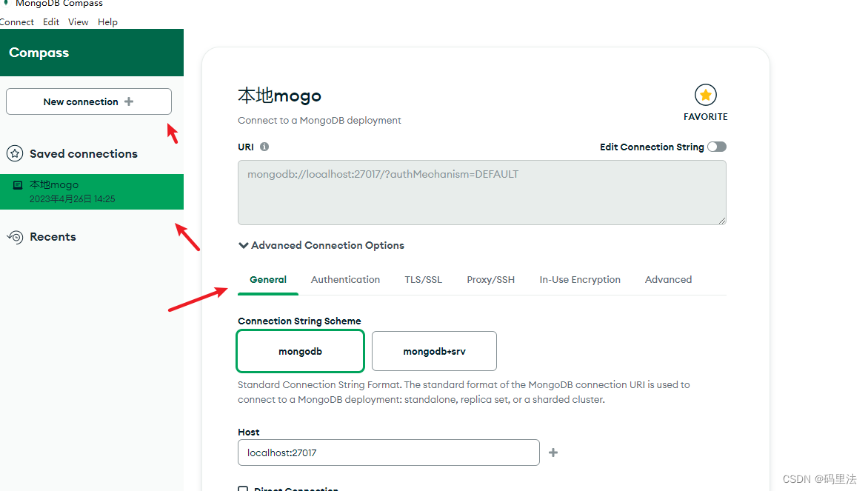Image resolution: width=868 pixels, height=491 pixels.
Task: Toggle the Edit Connection String switch
Action: click(716, 147)
